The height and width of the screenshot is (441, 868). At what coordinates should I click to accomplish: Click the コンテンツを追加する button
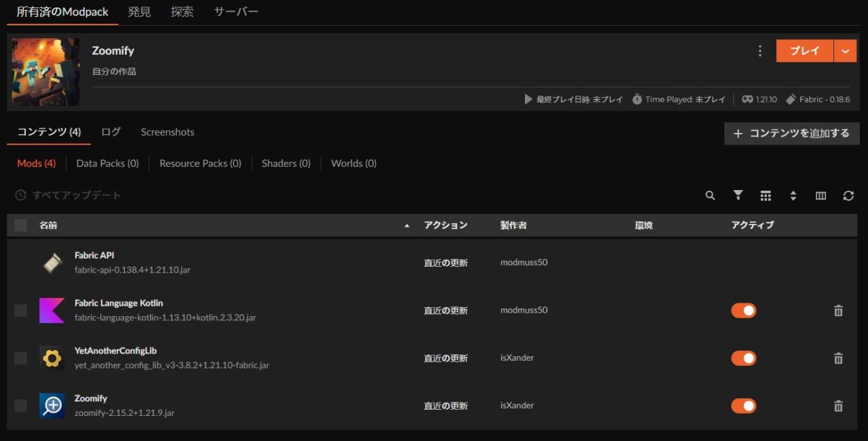pyautogui.click(x=791, y=134)
